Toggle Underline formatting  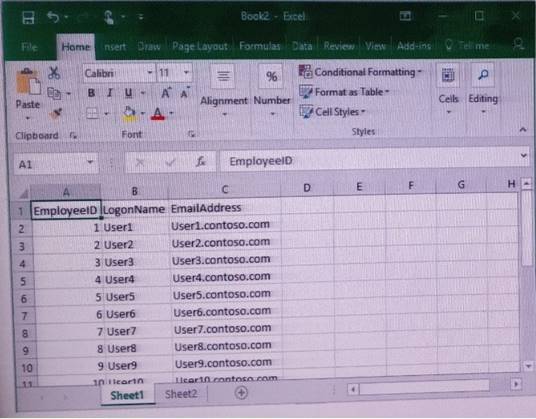tap(129, 93)
